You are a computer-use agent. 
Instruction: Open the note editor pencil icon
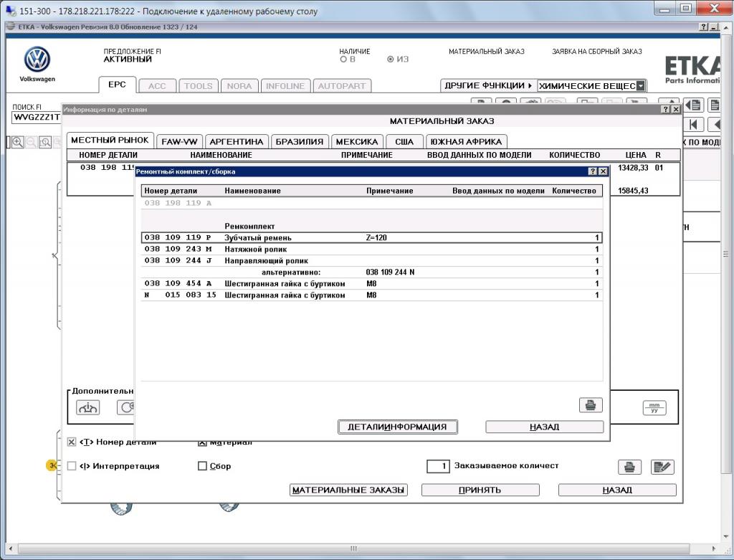(x=662, y=467)
